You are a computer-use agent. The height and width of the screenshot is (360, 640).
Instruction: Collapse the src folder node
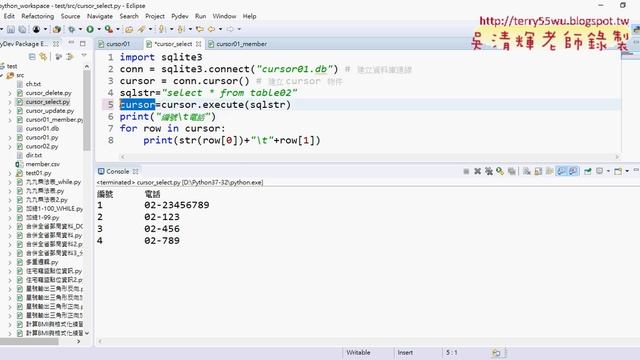click(x=2, y=75)
